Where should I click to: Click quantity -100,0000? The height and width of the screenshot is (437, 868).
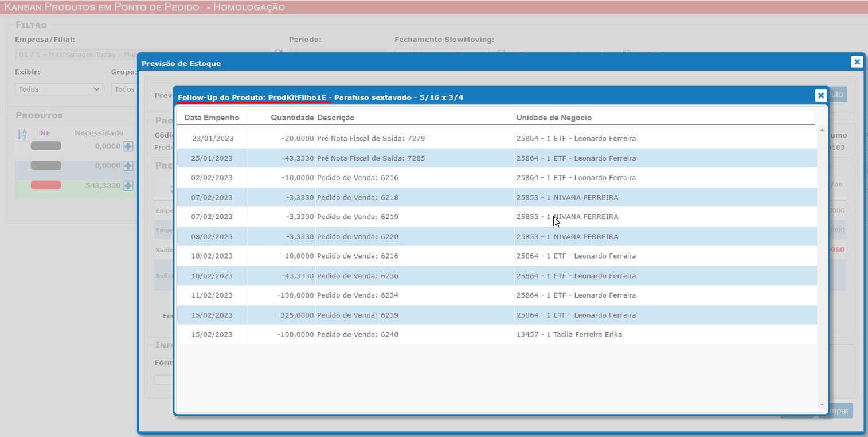tap(295, 334)
